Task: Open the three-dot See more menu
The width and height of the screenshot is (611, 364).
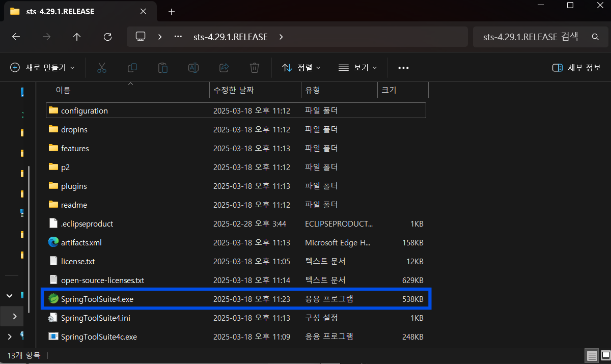Action: click(403, 67)
